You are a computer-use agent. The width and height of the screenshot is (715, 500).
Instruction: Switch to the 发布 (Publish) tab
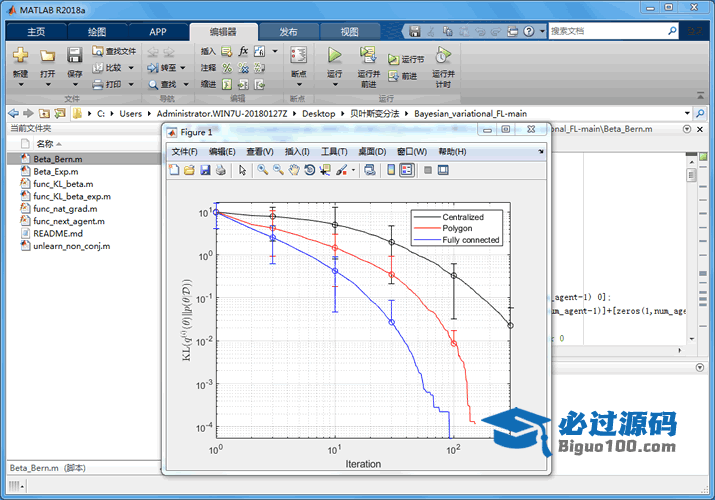point(288,31)
